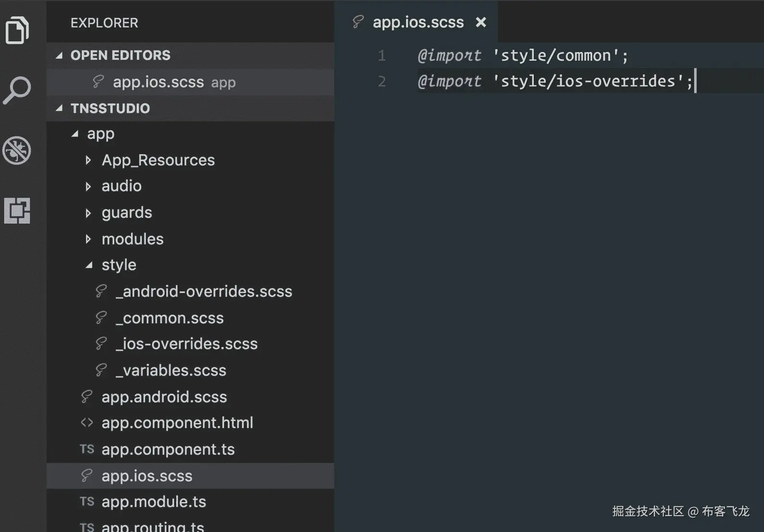Open the Extensions view icon
The width and height of the screenshot is (764, 532).
tap(17, 211)
